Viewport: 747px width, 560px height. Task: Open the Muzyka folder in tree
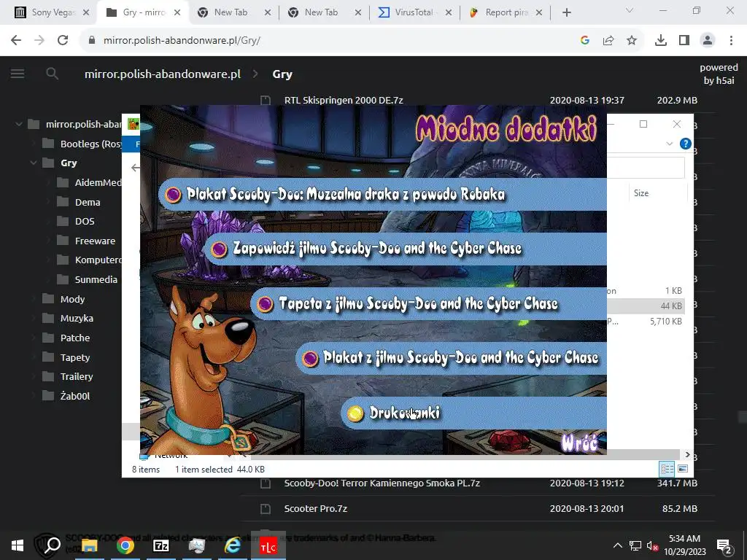(x=77, y=318)
